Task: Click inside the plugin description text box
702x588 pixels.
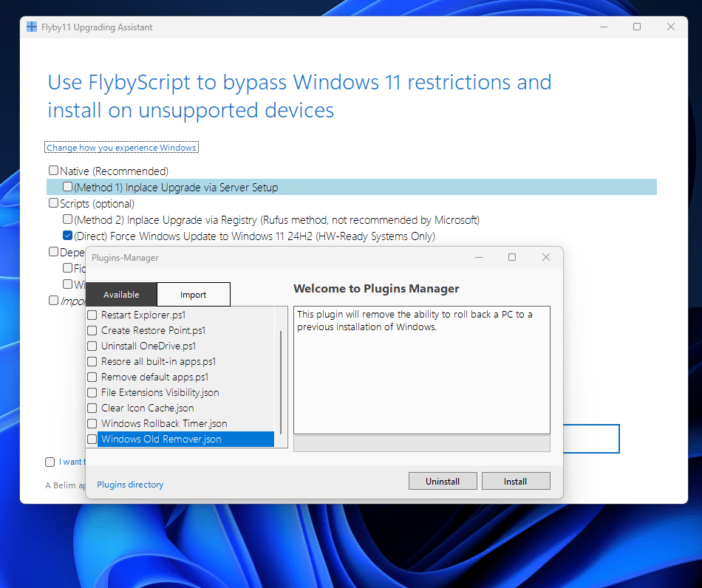Action: tap(422, 370)
